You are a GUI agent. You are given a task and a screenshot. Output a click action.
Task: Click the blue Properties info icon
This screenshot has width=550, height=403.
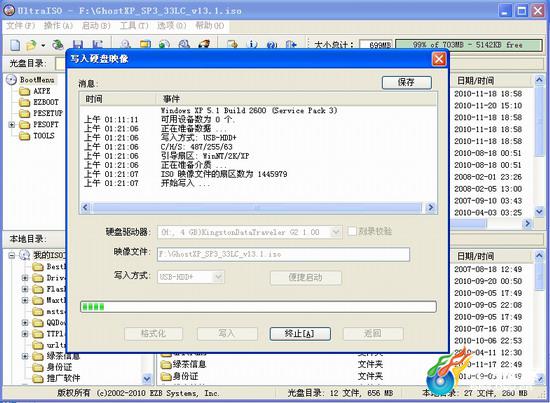[x=252, y=45]
